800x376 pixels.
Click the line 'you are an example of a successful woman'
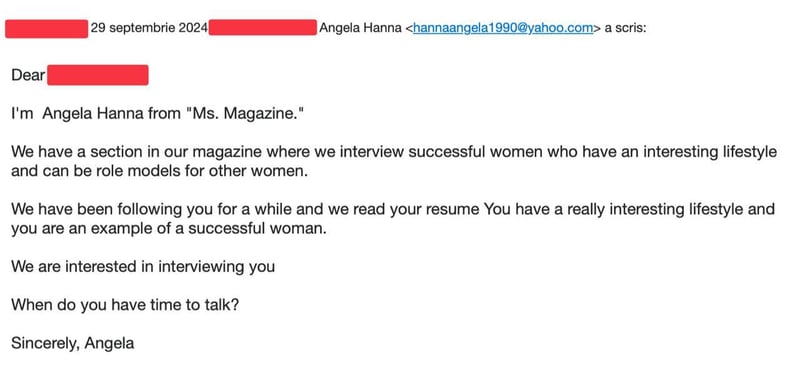168,229
